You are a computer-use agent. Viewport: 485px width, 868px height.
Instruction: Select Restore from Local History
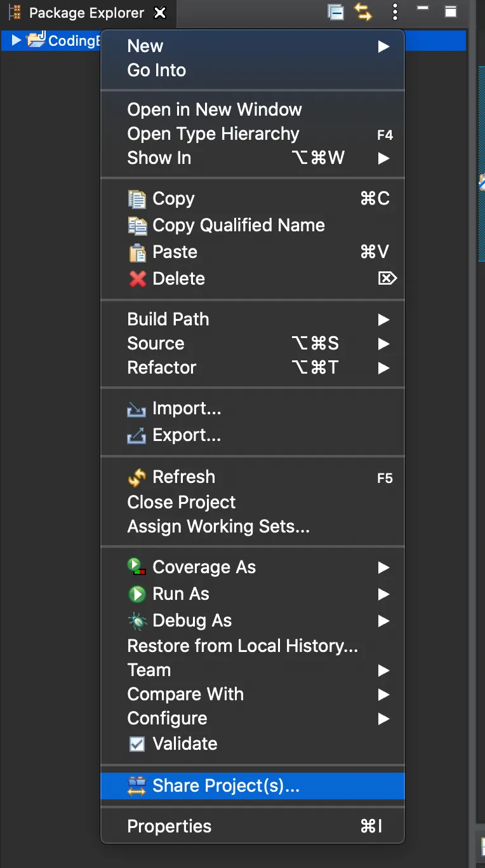pos(242,646)
